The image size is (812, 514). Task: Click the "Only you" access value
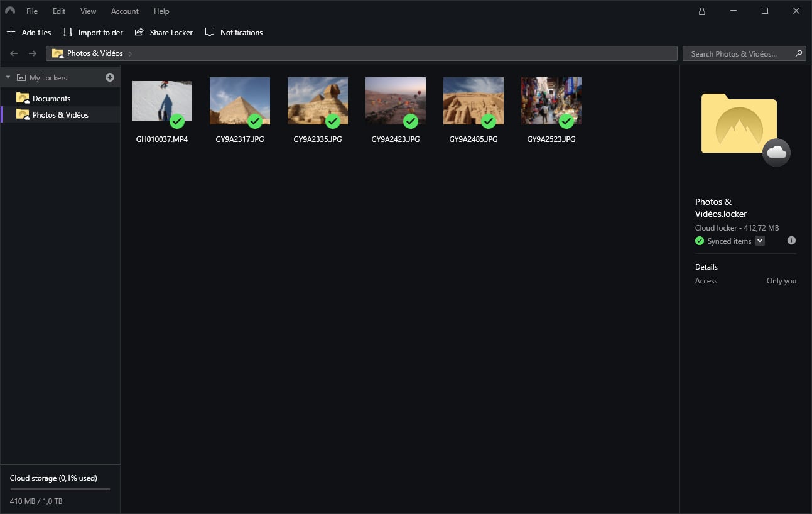[x=781, y=281]
